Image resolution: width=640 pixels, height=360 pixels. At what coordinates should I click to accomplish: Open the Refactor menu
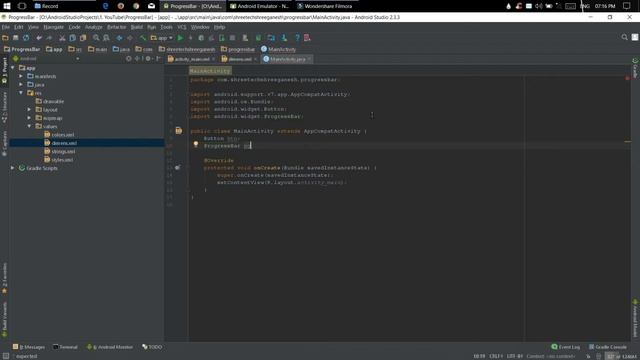point(116,27)
